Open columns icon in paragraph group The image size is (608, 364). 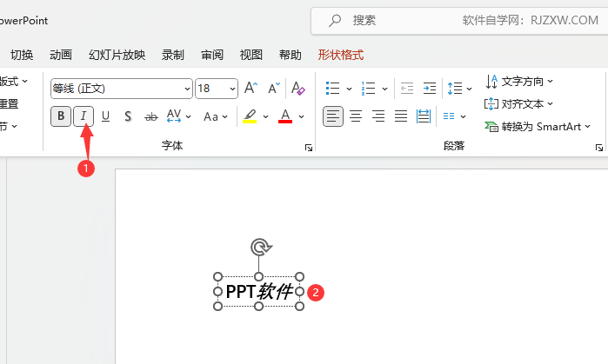[x=449, y=116]
